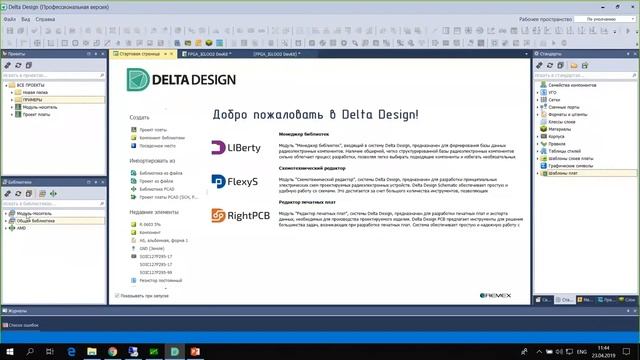The image size is (640, 360).
Task: Refresh the Libraries panel list
Action: pyautogui.click(x=18, y=193)
